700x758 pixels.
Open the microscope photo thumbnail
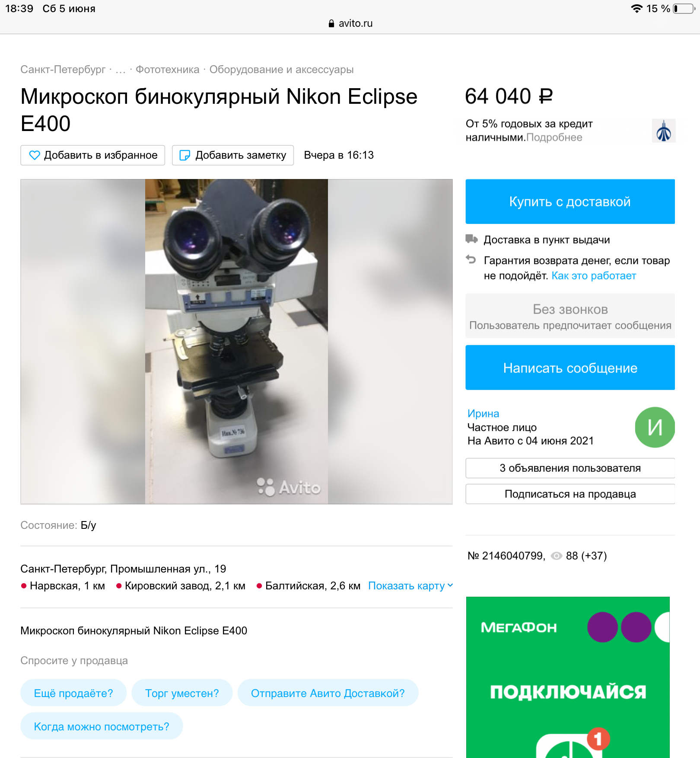tap(236, 342)
